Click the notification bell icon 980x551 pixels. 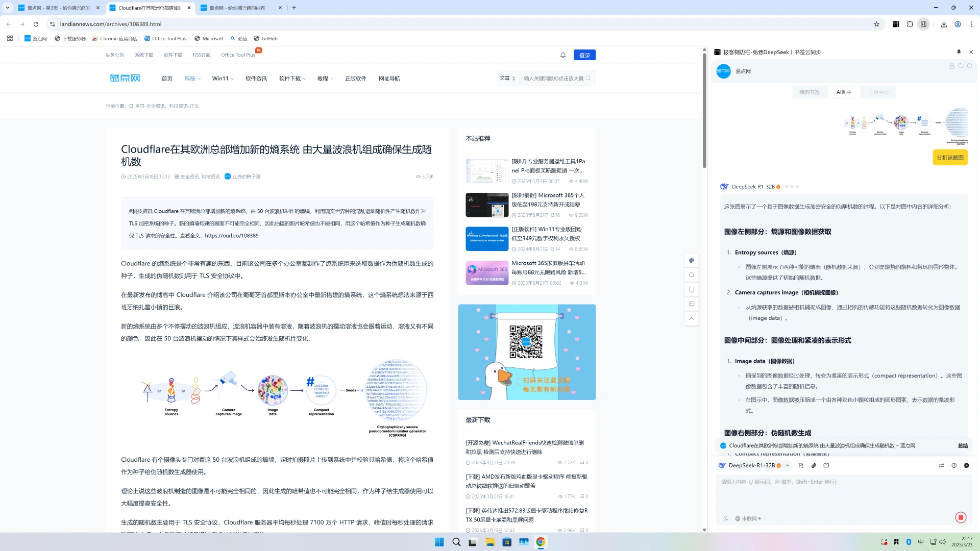(563, 55)
